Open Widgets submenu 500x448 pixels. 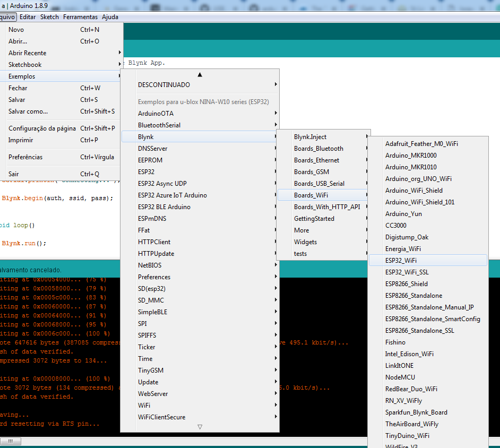tap(323, 243)
